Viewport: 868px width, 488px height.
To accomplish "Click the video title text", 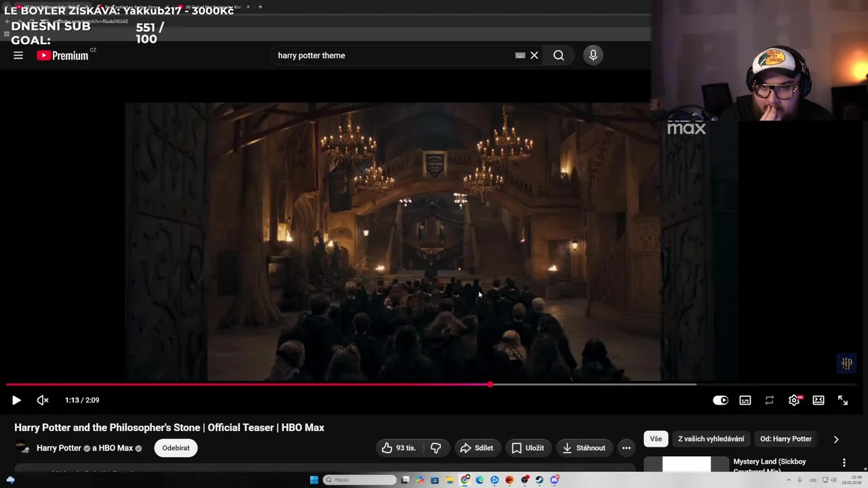I will click(x=170, y=428).
